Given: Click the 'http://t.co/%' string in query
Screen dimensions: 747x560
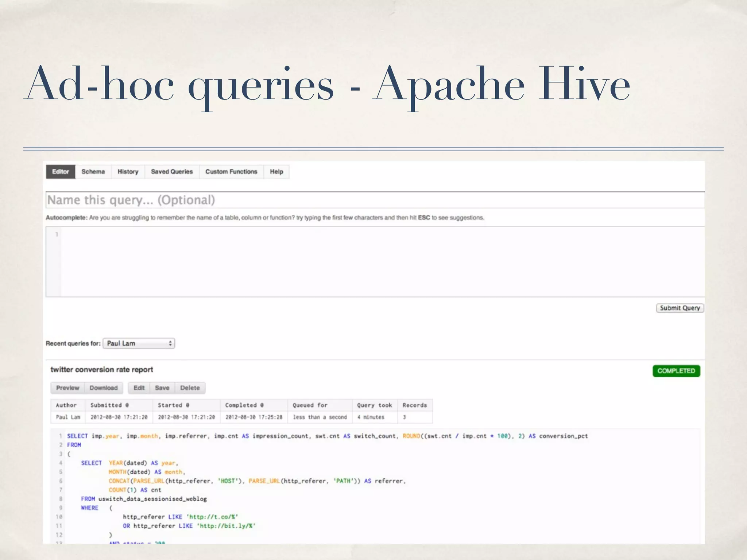Looking at the screenshot, I should coord(212,517).
